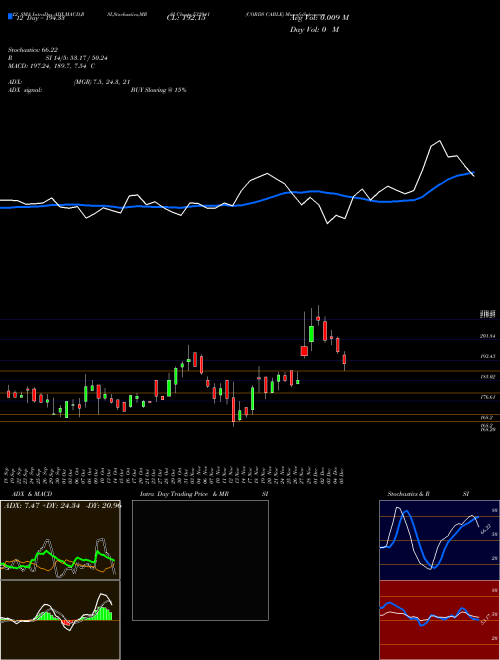Viewport: 500px width, 660px height.
Task: Click the tall green candle near the chart peak
Action: point(311,334)
